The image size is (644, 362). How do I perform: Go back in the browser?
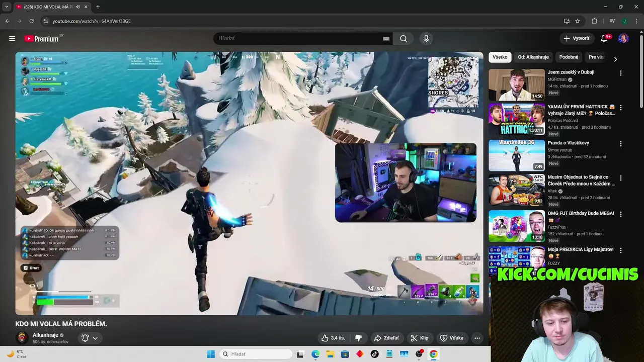click(x=7, y=21)
